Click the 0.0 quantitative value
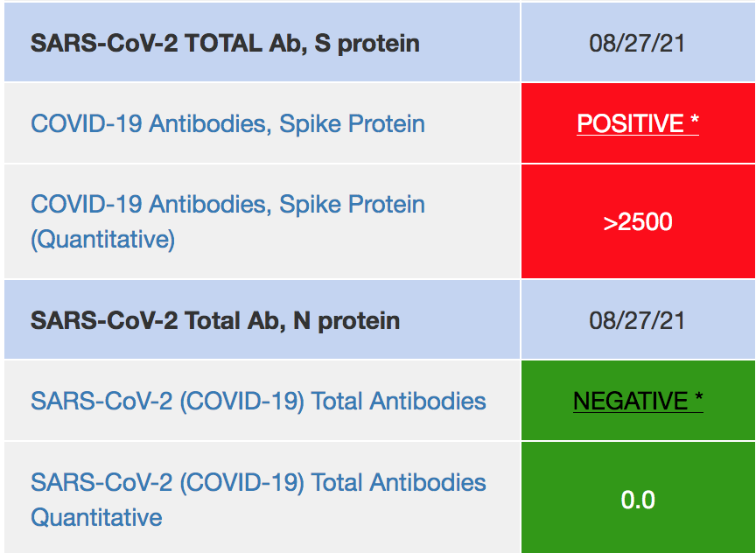The width and height of the screenshot is (756, 553). pos(638,500)
